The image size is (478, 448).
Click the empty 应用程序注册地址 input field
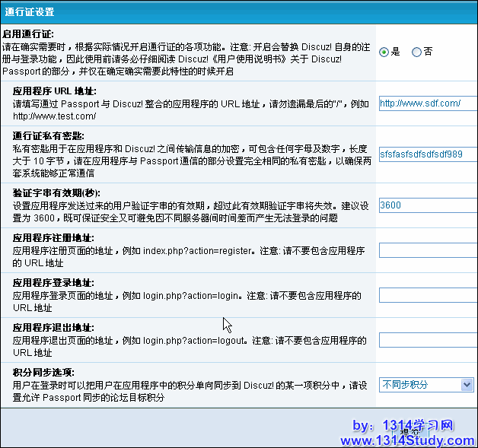click(x=428, y=250)
